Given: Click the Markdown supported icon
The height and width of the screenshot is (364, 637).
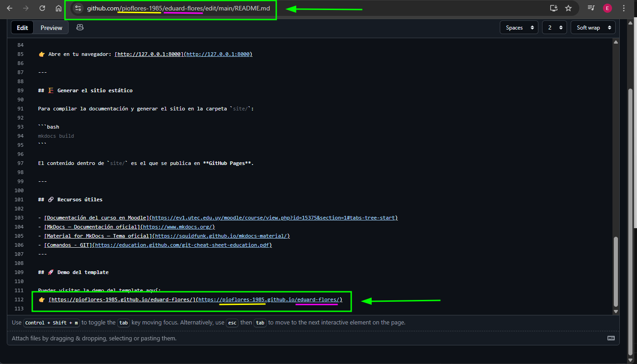Looking at the screenshot, I should click(x=611, y=338).
